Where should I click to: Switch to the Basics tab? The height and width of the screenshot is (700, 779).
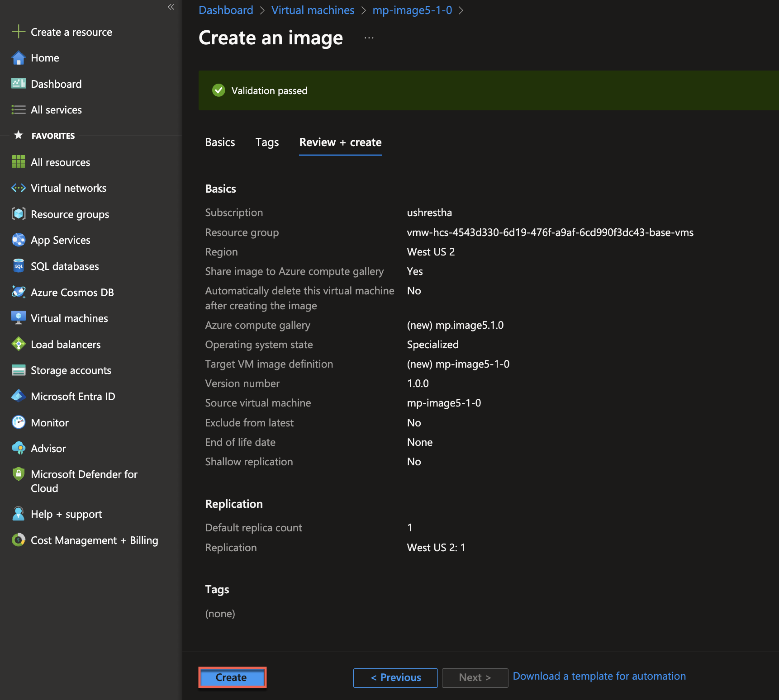click(x=220, y=142)
